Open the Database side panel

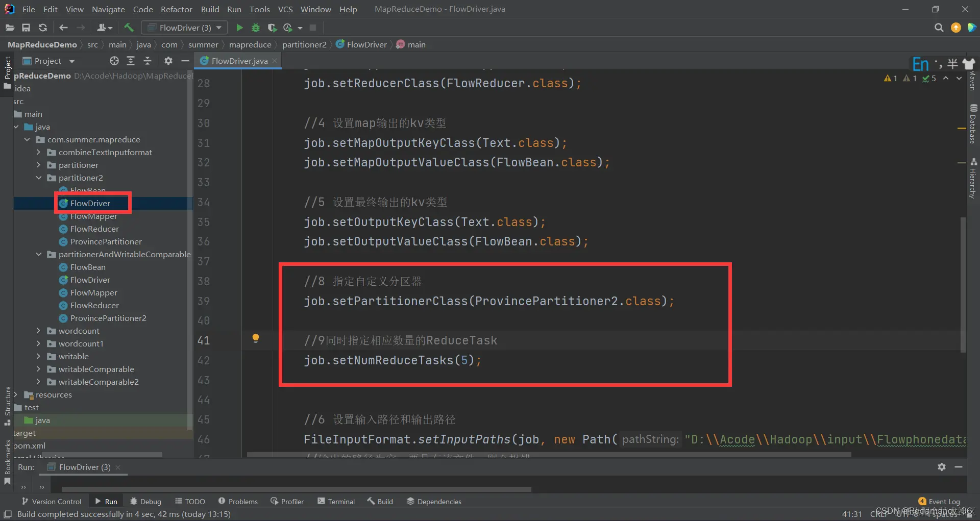click(x=973, y=124)
